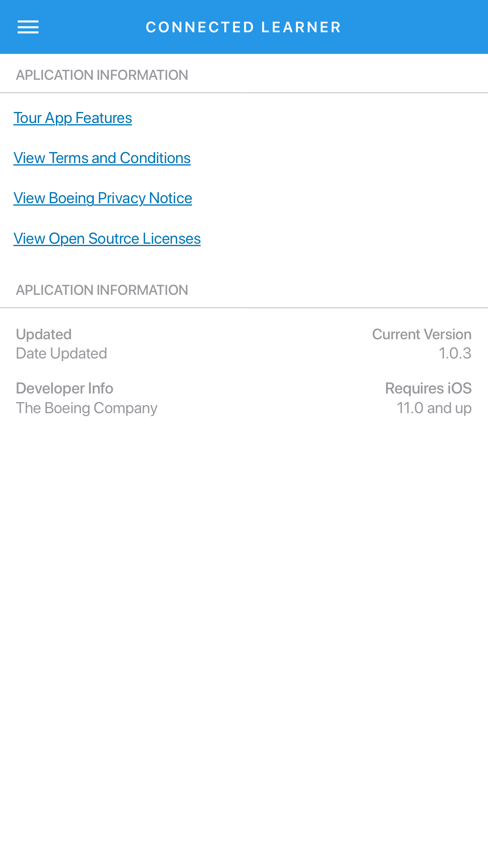Open the Boeing Privacy Notice link
The height and width of the screenshot is (868, 488).
[103, 198]
